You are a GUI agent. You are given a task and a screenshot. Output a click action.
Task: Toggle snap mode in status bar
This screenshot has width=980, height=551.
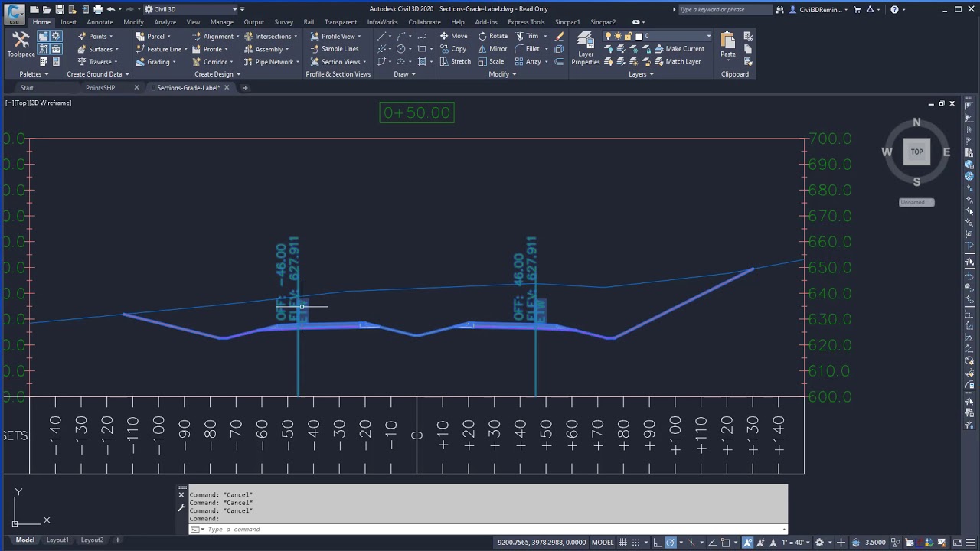[x=635, y=543]
